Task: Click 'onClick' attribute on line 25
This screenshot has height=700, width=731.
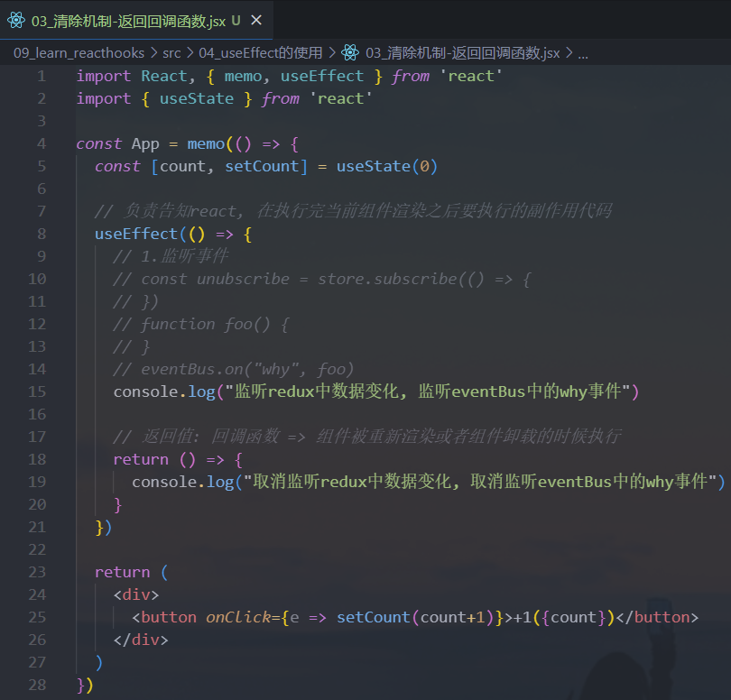Action: pyautogui.click(x=238, y=617)
